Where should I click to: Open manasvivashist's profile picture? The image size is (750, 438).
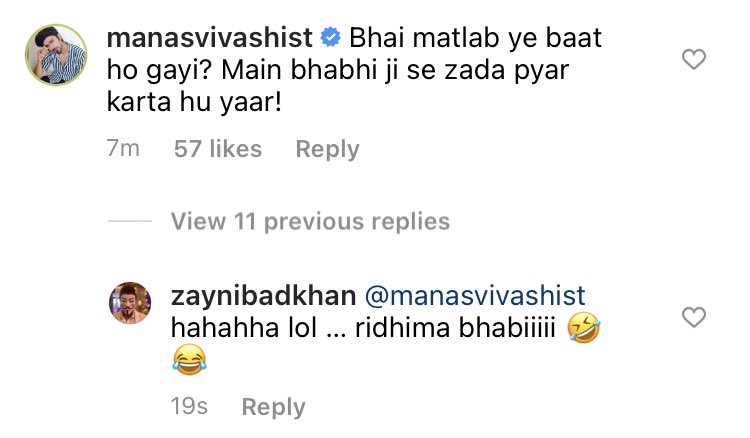pos(56,55)
